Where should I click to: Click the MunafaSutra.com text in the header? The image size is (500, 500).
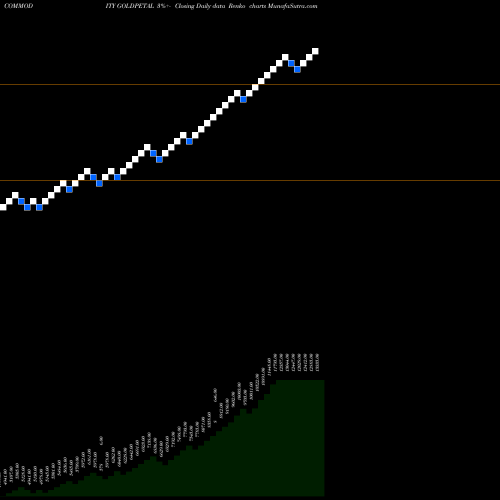[x=293, y=6]
